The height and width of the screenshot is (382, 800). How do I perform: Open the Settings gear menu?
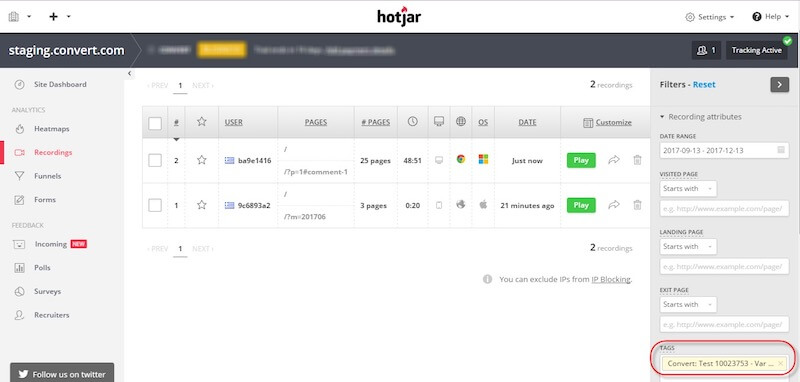(x=709, y=17)
